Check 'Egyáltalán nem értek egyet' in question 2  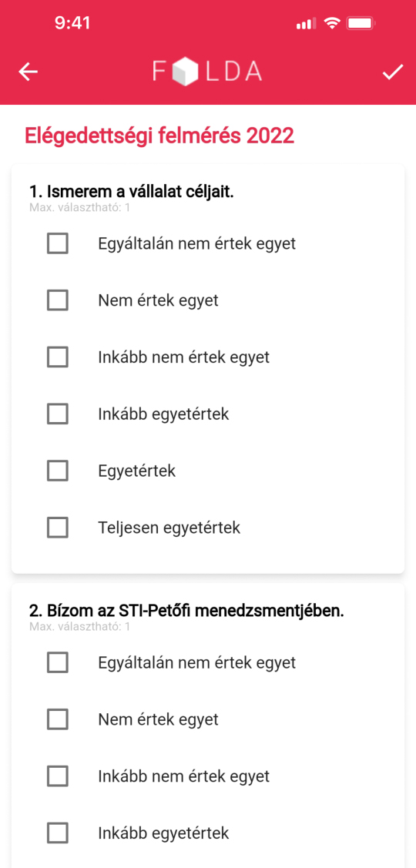click(x=58, y=662)
